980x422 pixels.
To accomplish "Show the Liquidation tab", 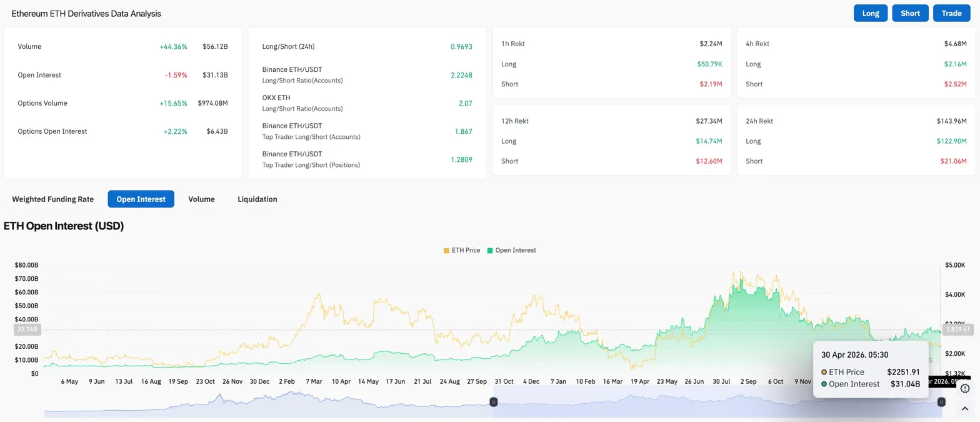I will tap(257, 199).
